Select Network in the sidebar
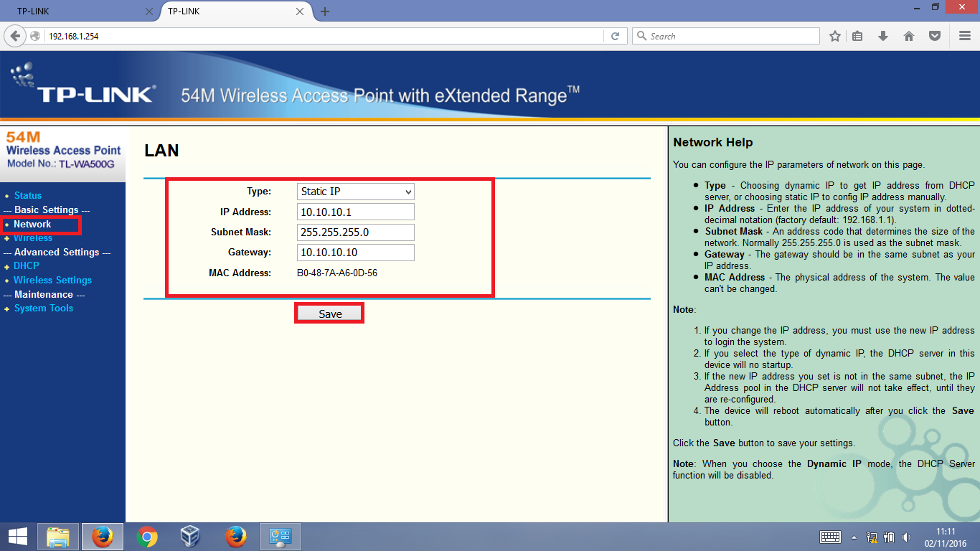Viewport: 980px width, 551px height. pos(32,224)
